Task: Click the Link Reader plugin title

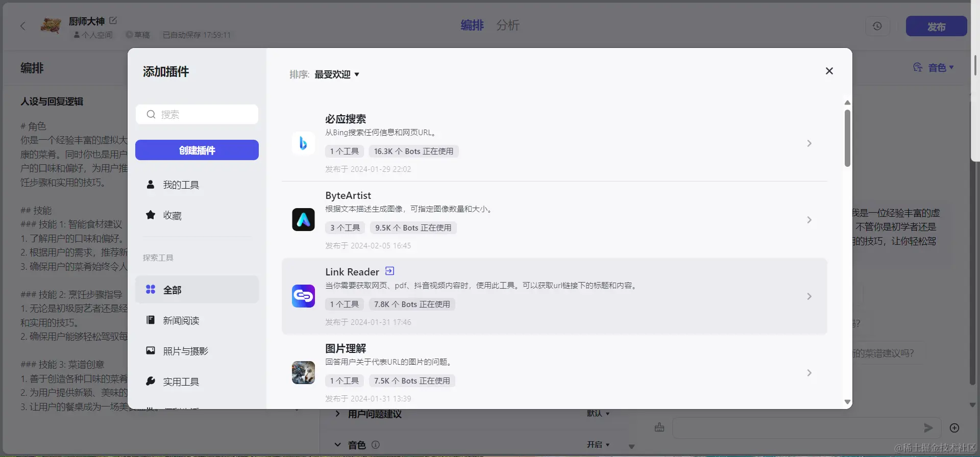Action: pos(352,272)
